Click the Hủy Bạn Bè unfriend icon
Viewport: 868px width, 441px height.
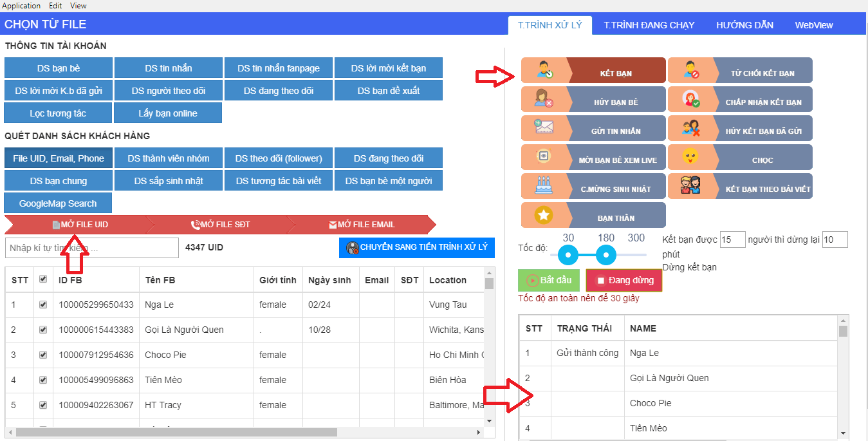(x=544, y=99)
